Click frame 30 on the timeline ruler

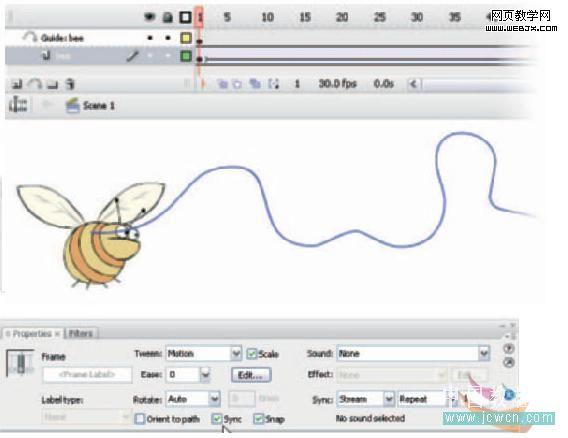click(417, 17)
